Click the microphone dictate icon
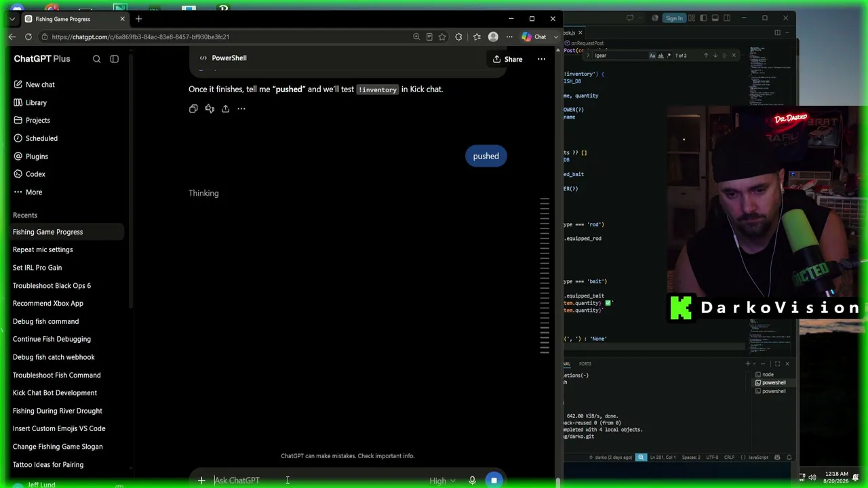This screenshot has width=868, height=488. tap(472, 481)
